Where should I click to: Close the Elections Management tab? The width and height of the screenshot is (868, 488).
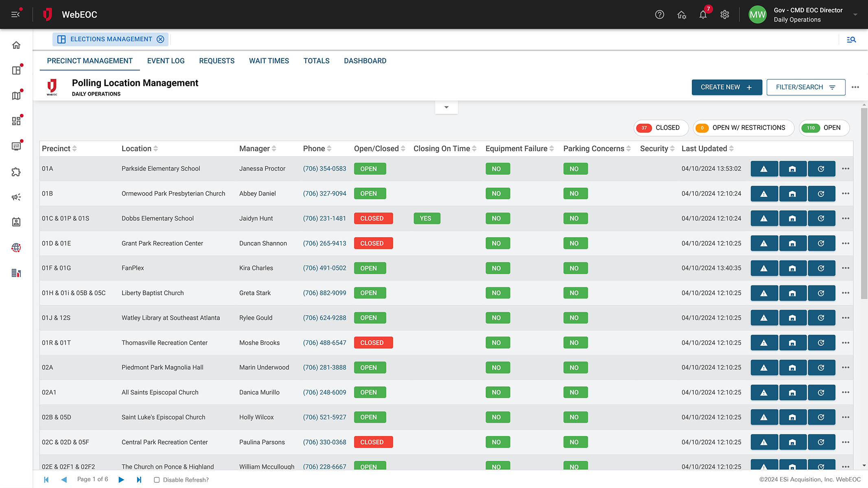point(161,39)
